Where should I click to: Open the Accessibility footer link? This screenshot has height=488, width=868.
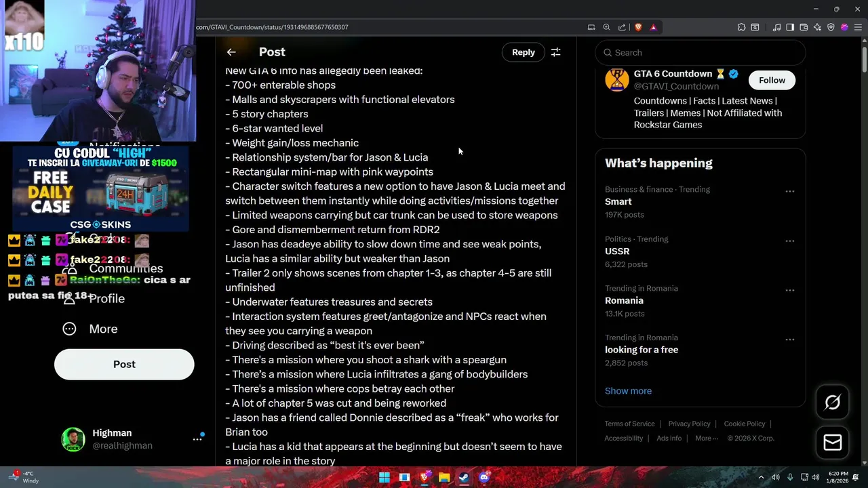tap(624, 439)
